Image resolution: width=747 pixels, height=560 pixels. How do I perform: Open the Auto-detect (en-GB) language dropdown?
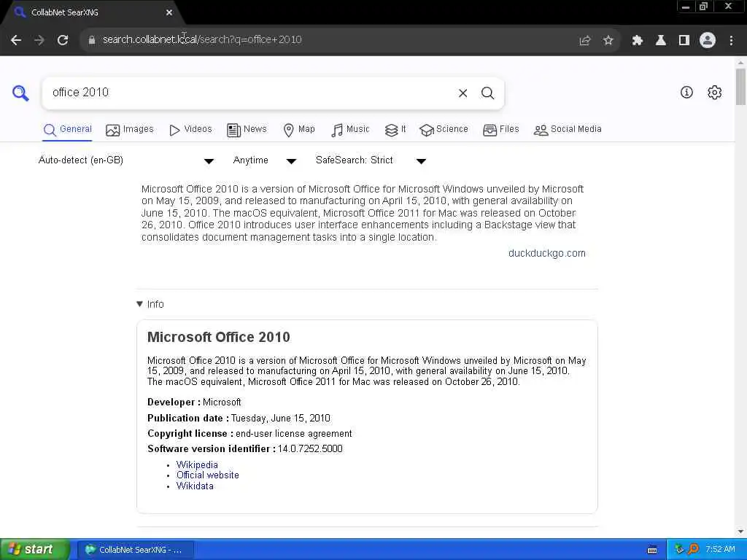pyautogui.click(x=126, y=160)
